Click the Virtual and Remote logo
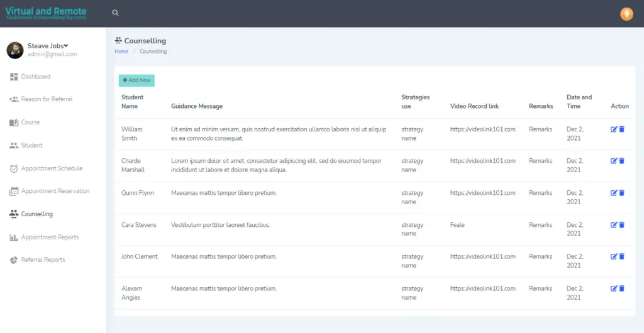Viewport: 644px width, 333px height. coord(45,13)
